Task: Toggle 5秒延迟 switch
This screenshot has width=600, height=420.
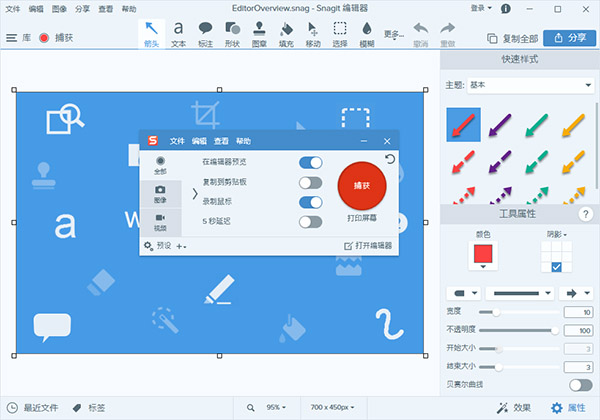Action: click(310, 222)
